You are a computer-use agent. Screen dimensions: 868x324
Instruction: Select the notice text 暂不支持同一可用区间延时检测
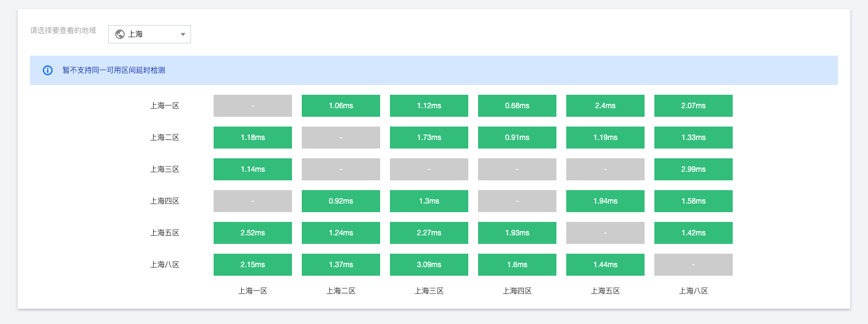point(114,70)
